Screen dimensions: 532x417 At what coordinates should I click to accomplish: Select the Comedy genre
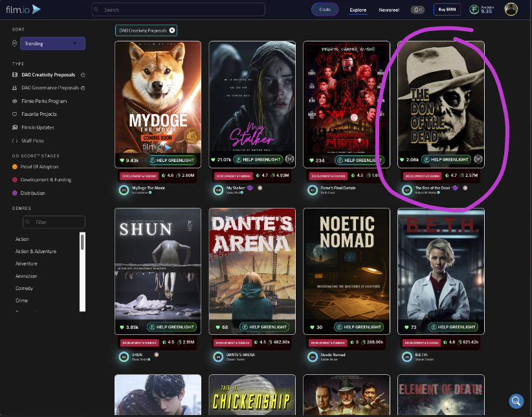click(x=24, y=288)
